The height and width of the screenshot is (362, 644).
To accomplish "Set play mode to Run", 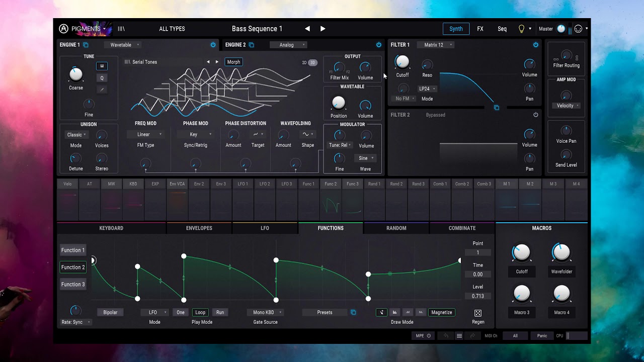I will click(220, 312).
